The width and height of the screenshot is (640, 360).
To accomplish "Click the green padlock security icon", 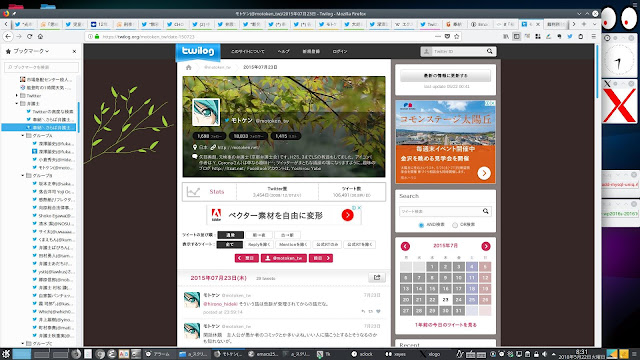I will coord(97,36).
